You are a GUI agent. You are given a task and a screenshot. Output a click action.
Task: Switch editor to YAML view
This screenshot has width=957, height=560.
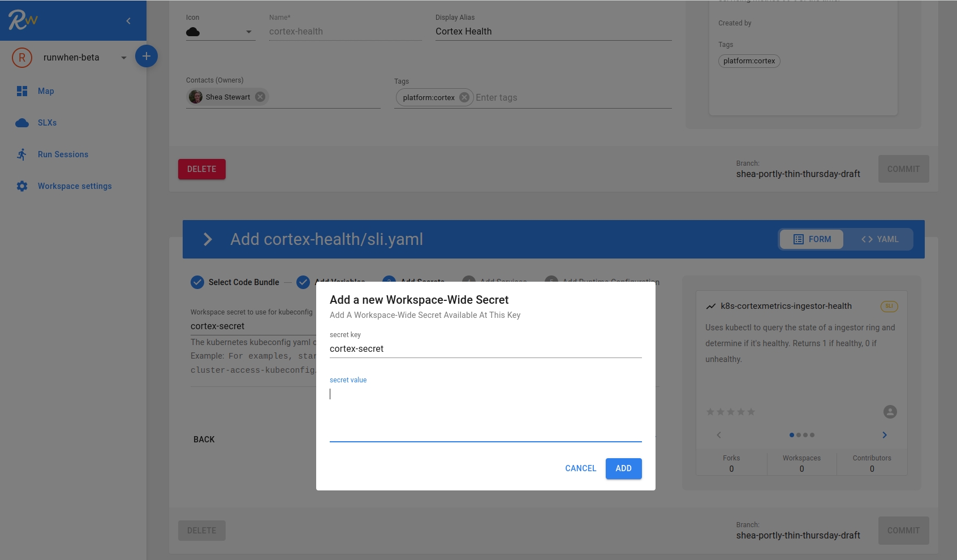[880, 239]
